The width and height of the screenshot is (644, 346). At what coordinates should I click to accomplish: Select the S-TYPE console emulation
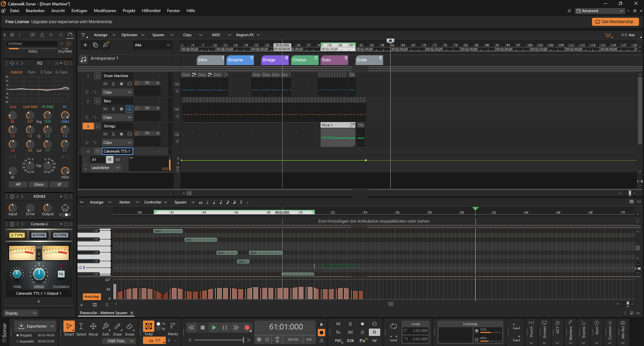(x=17, y=235)
